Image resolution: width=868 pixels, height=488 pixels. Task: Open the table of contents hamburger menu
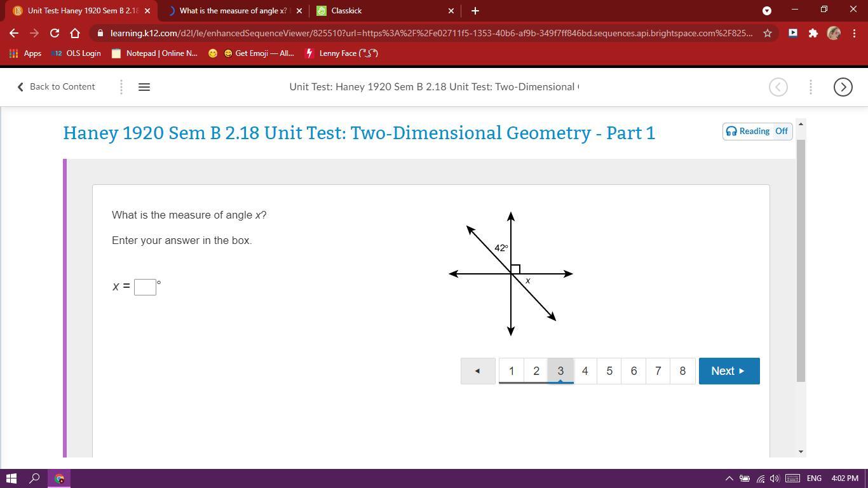click(144, 87)
